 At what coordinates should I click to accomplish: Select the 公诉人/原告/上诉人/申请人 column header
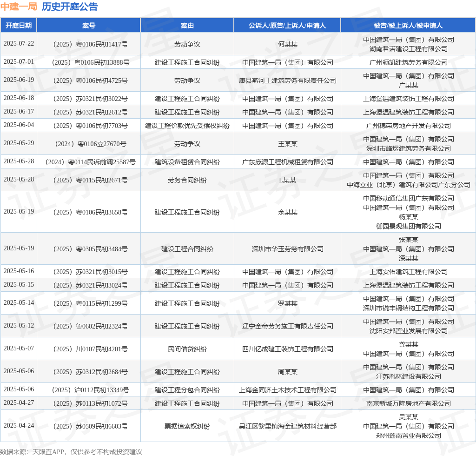click(287, 26)
